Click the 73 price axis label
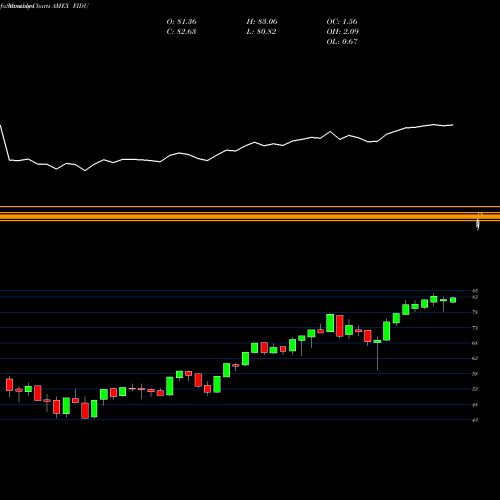 (475, 328)
